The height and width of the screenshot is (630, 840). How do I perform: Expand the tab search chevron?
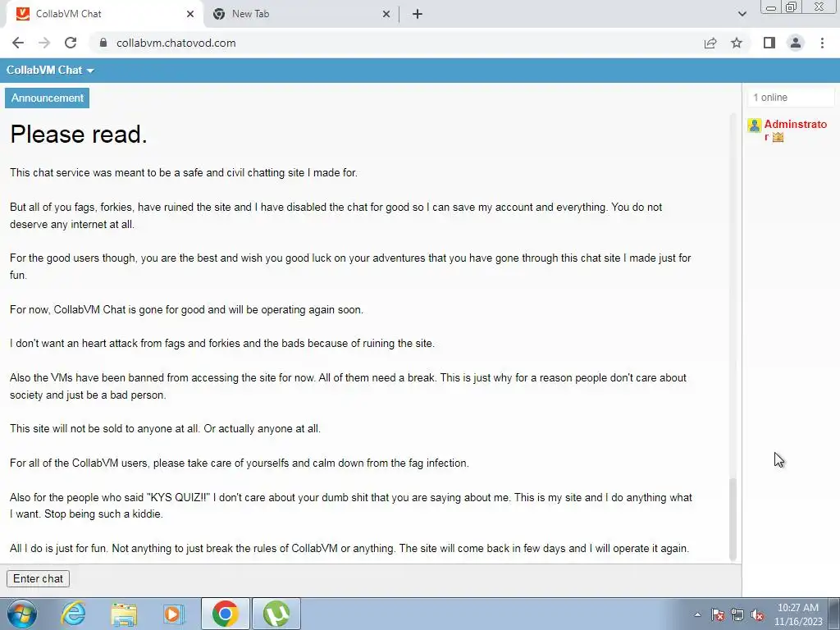tap(742, 14)
